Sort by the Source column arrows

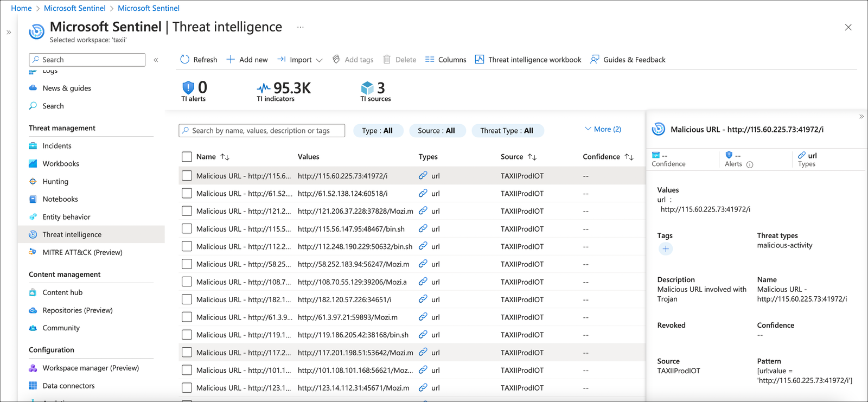click(x=532, y=157)
